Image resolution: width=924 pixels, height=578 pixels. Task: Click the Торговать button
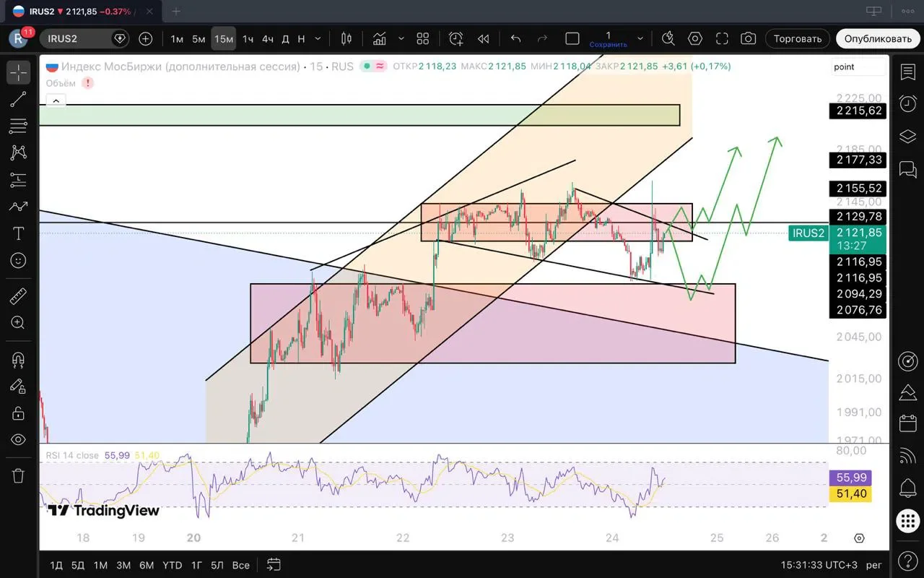[x=798, y=38]
